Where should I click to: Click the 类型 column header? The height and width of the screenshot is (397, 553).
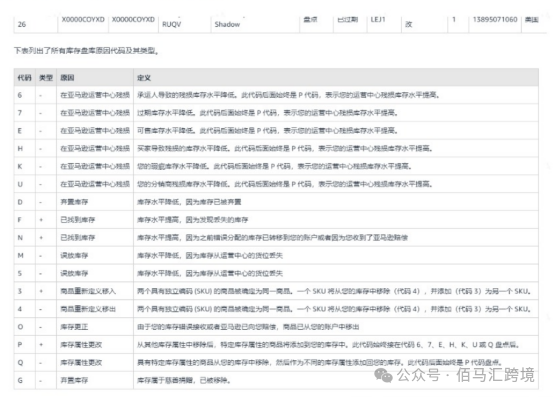point(46,78)
